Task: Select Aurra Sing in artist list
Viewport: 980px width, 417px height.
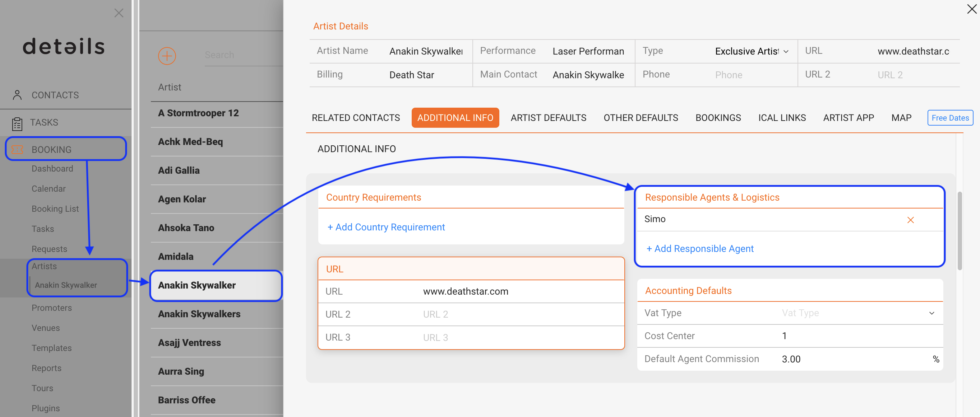Action: pyautogui.click(x=217, y=372)
